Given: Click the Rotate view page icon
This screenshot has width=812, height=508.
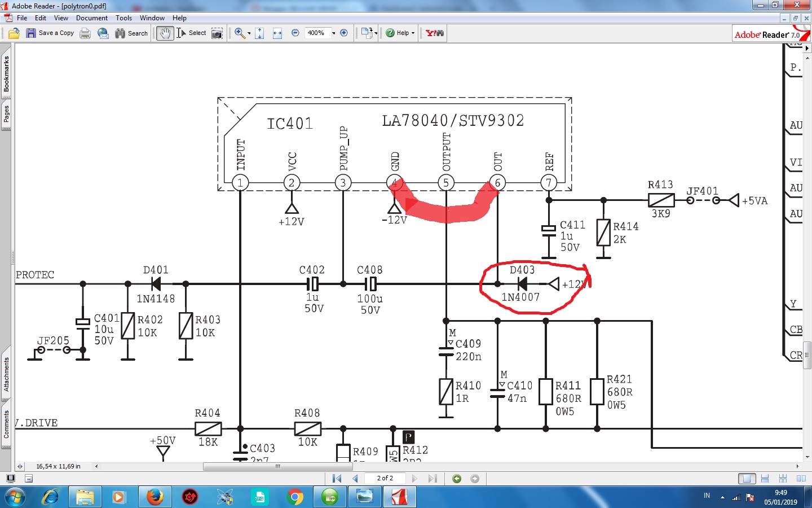Looking at the screenshot, I should pyautogui.click(x=367, y=33).
